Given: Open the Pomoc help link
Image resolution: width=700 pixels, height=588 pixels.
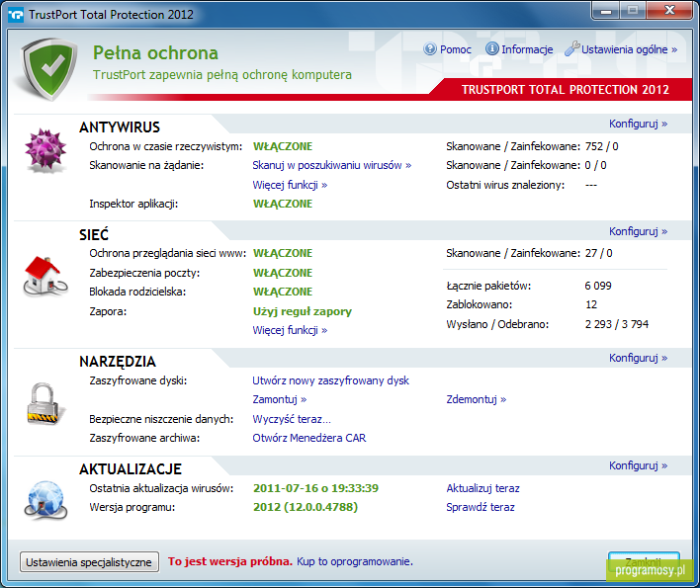Looking at the screenshot, I should pos(456,49).
